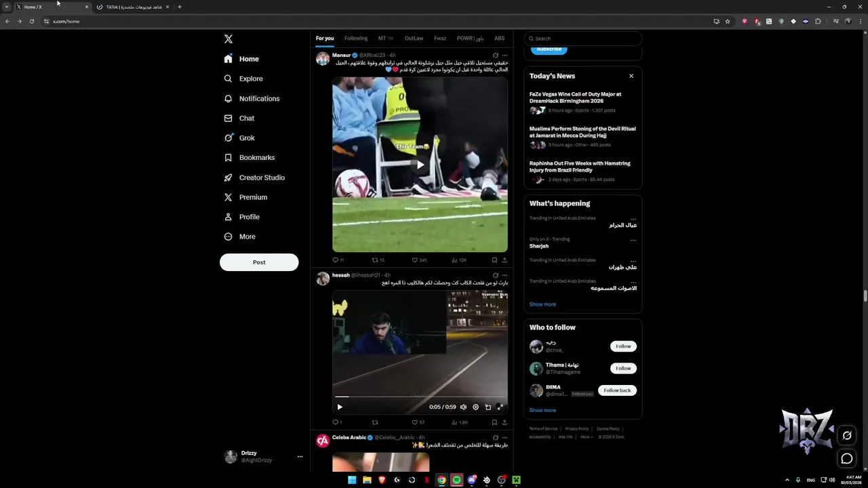Click Show more under Who to follow
Image resolution: width=868 pixels, height=488 pixels.
click(542, 410)
